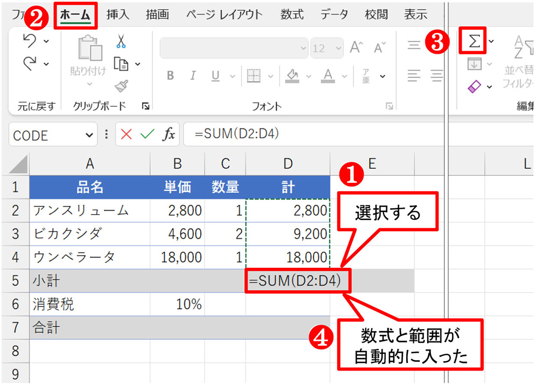Image resolution: width=538 pixels, height=392 pixels.
Task: Click the 合計 cell
Action: click(x=90, y=327)
